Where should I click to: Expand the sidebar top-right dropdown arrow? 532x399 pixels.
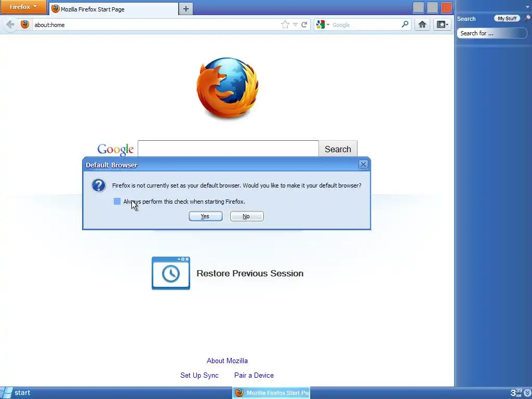(528, 7)
